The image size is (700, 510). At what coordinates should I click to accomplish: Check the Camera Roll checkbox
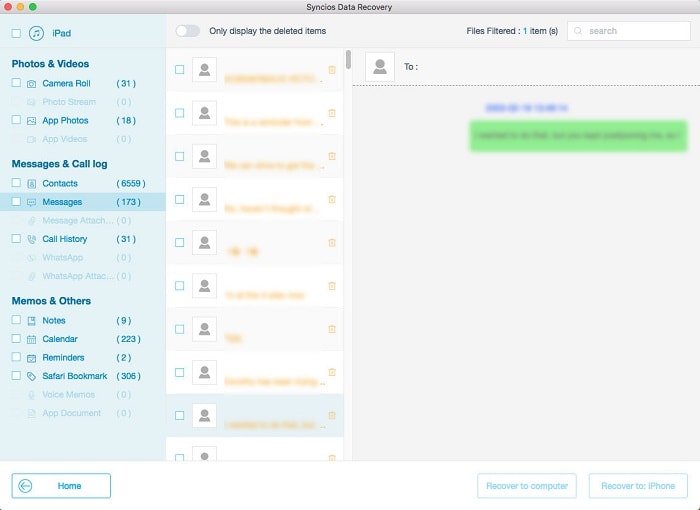[16, 83]
